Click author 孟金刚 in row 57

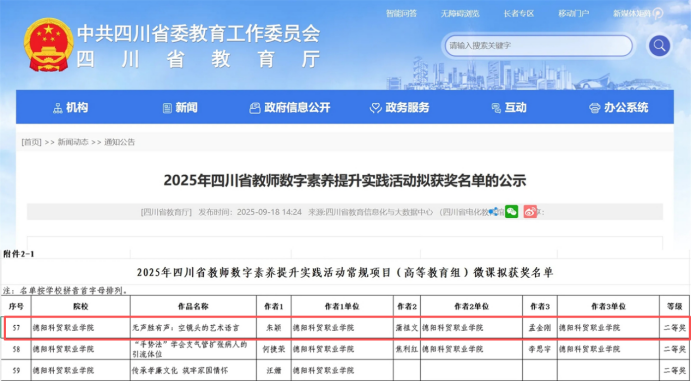pos(540,328)
